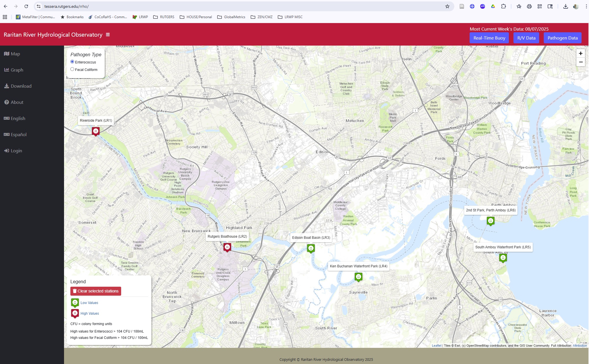This screenshot has height=364, width=589.
Task: Select the Enterococcus pathogen type
Action: coord(72,62)
